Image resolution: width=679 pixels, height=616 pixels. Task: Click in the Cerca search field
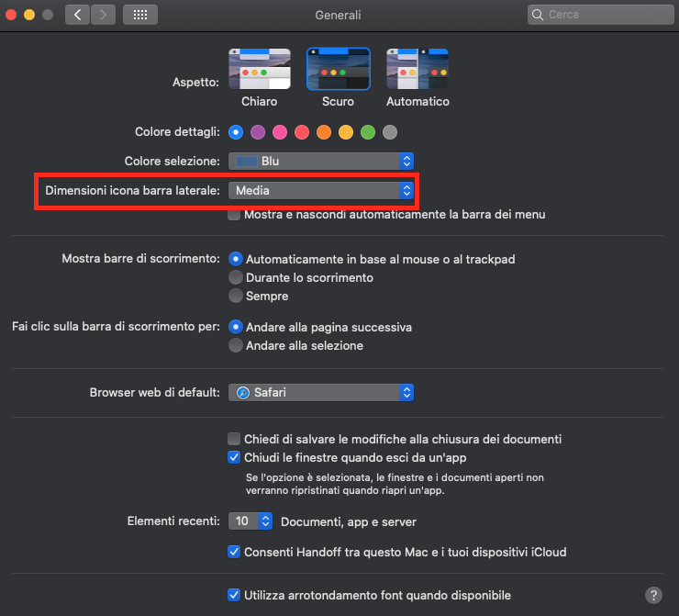coord(601,15)
